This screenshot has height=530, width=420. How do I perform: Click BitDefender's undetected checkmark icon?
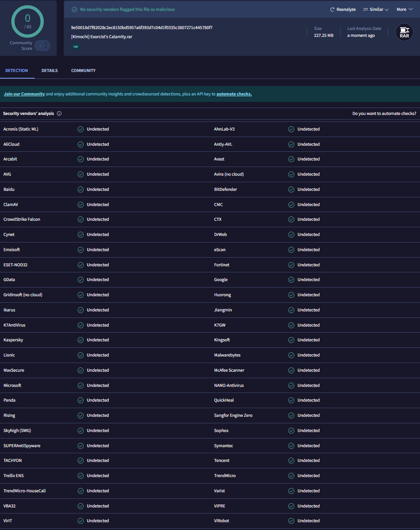point(291,190)
